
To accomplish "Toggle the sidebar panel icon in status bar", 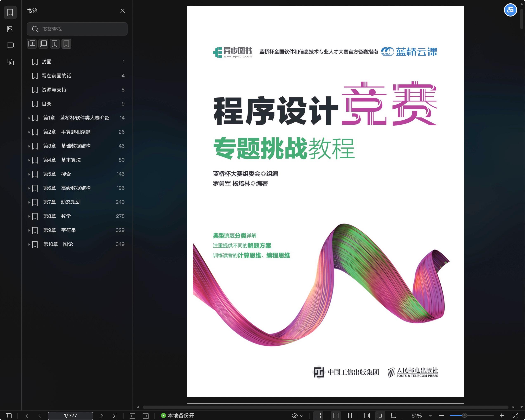I will pyautogui.click(x=8, y=416).
